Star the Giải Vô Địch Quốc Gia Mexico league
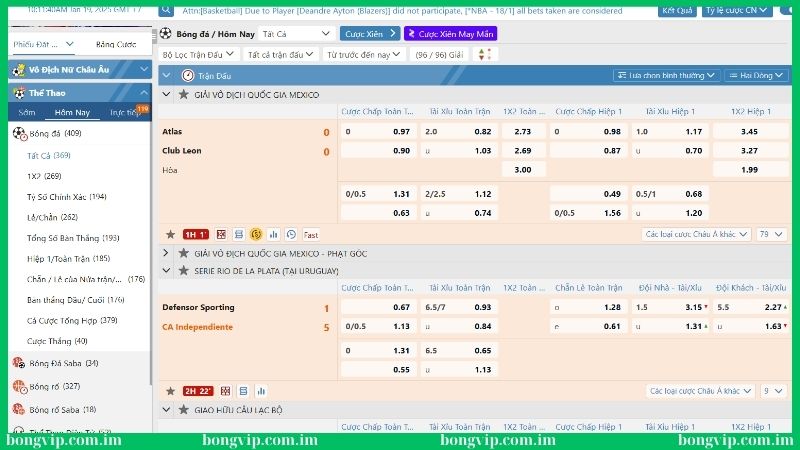The image size is (800, 450). (x=183, y=94)
